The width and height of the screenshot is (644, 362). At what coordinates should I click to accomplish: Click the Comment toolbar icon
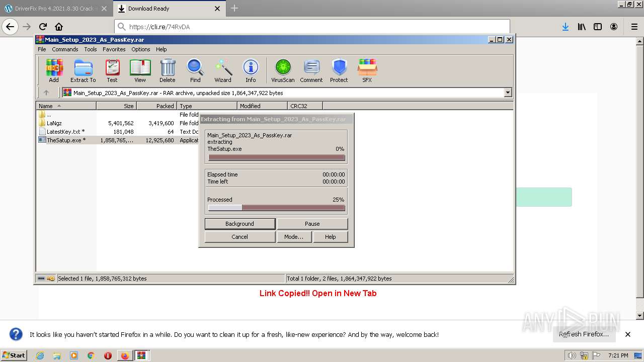click(x=311, y=70)
